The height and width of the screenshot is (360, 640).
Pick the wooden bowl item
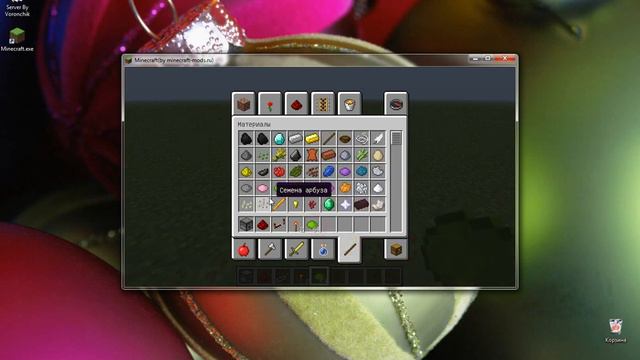click(x=345, y=138)
